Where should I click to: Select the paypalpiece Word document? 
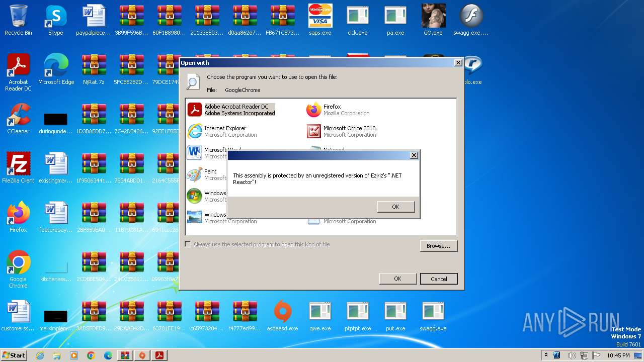click(94, 20)
